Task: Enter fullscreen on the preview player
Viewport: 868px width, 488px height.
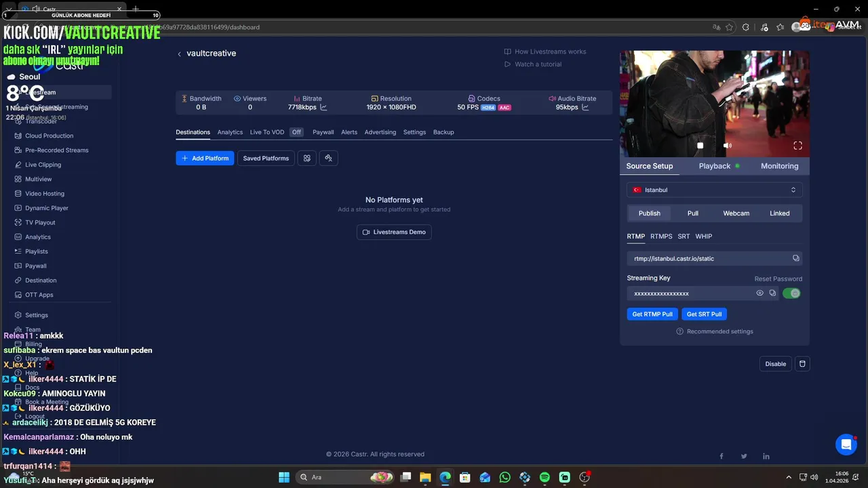Action: click(x=798, y=146)
